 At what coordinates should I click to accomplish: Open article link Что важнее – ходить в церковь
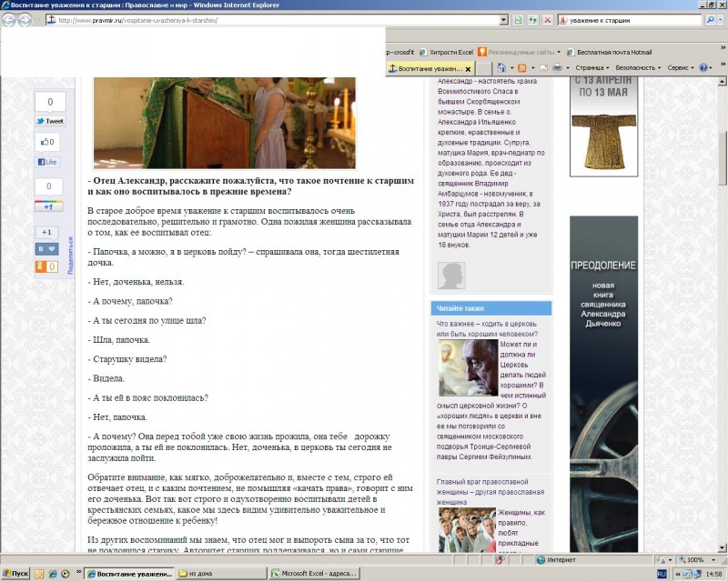tap(487, 328)
